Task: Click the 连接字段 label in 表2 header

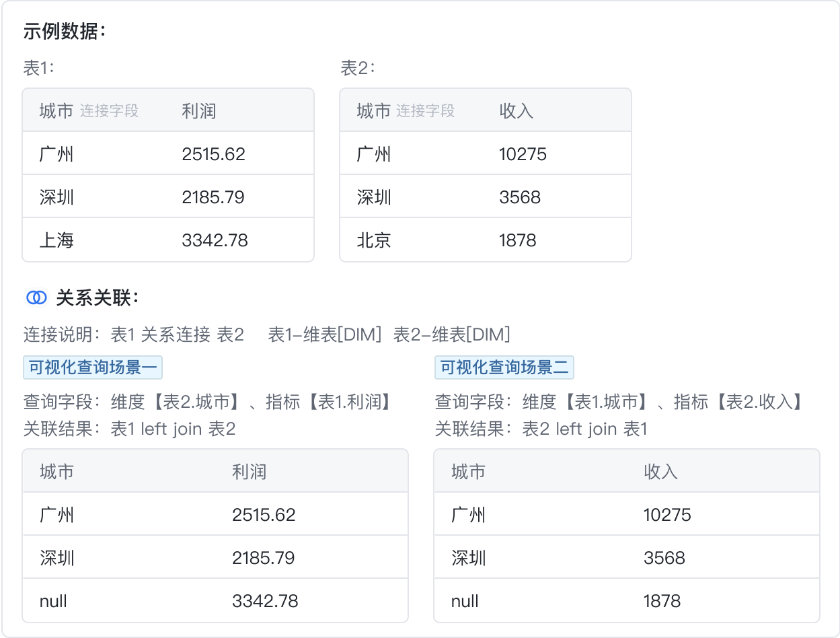Action: pos(425,111)
